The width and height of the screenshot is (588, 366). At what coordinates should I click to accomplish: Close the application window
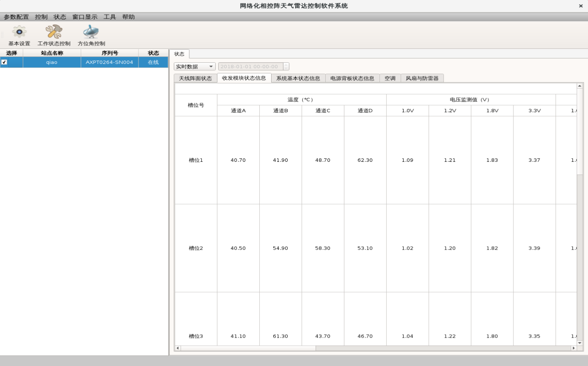(x=581, y=6)
